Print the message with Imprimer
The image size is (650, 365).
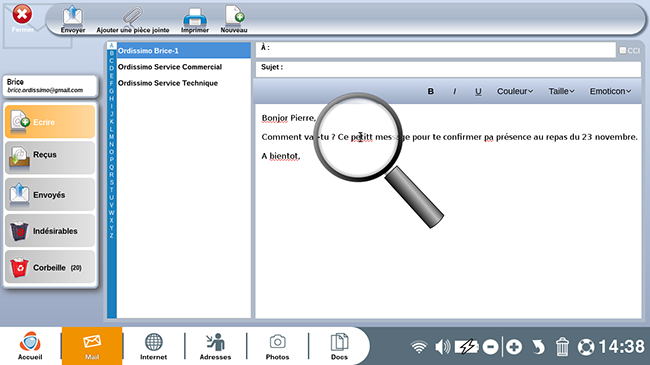[195, 19]
